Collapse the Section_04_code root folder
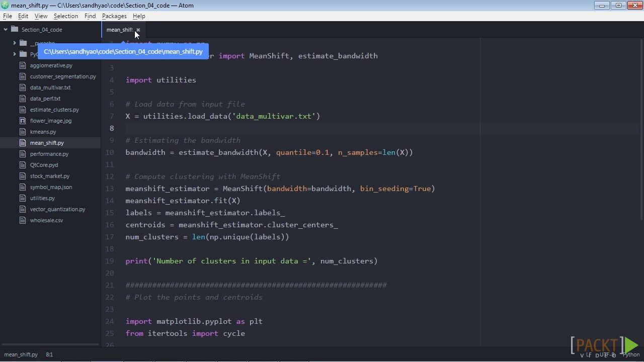644x362 pixels. pyautogui.click(x=6, y=30)
